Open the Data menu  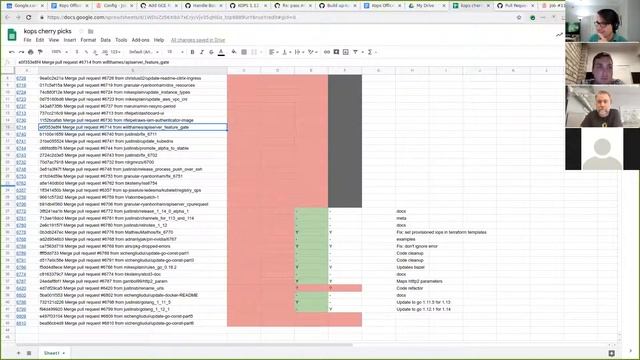(x=106, y=40)
